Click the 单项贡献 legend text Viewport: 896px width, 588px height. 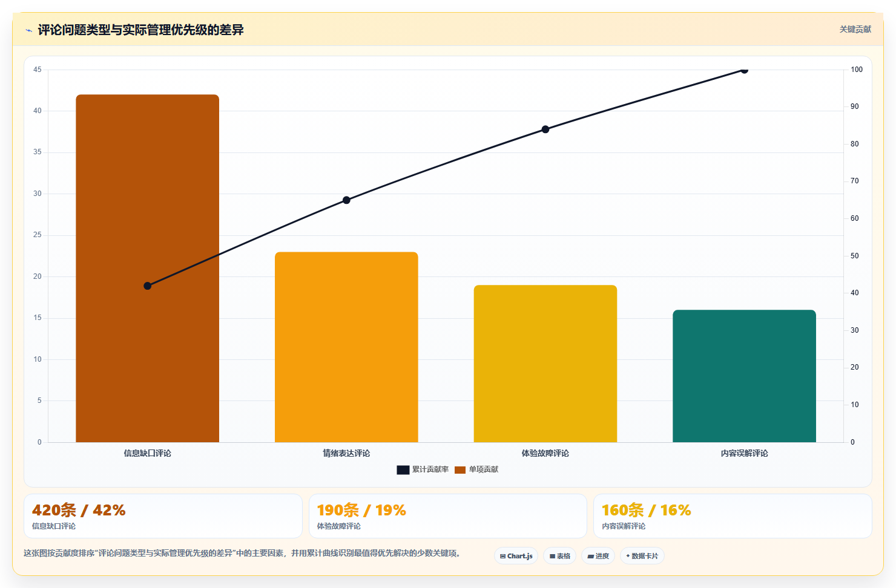coord(484,469)
